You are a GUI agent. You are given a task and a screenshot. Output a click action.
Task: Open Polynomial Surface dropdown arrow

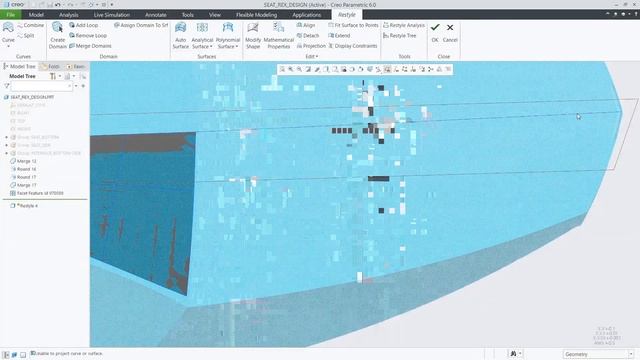coord(237,47)
